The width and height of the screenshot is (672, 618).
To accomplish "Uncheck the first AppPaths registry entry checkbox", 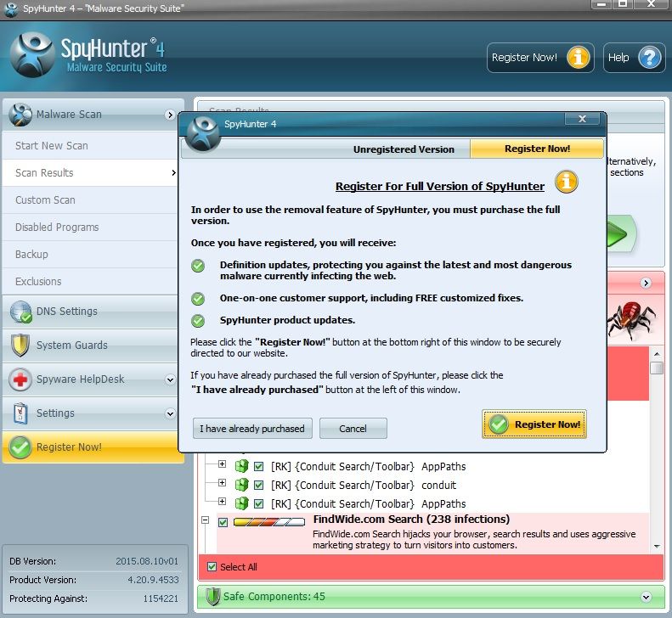I will click(258, 466).
